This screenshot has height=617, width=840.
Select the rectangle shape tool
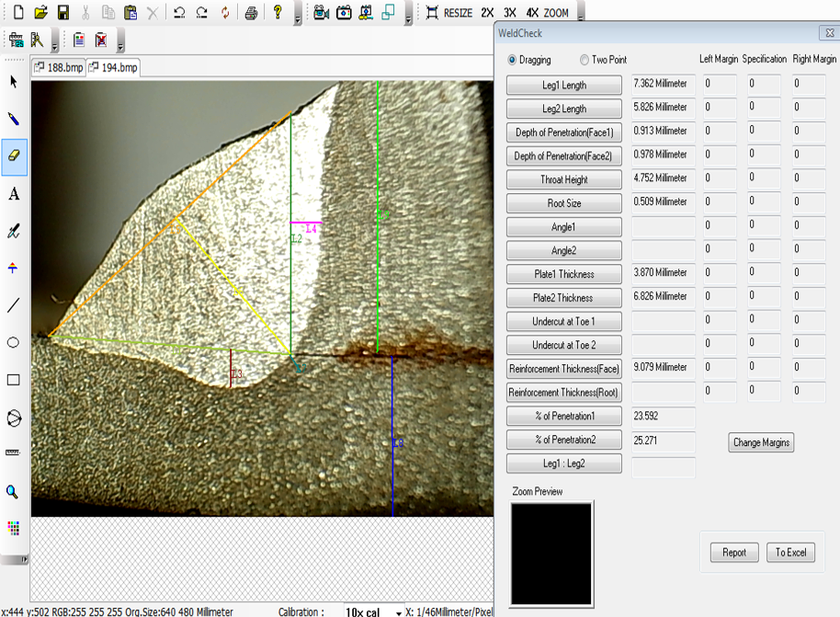pos(14,380)
